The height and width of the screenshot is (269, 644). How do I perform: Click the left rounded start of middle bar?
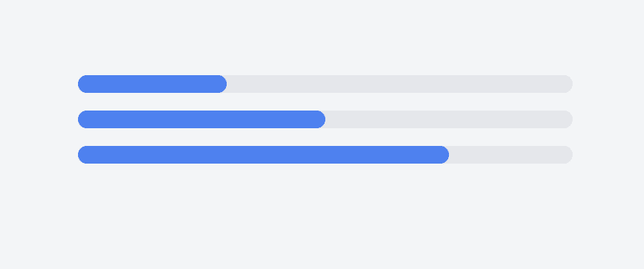[82, 119]
